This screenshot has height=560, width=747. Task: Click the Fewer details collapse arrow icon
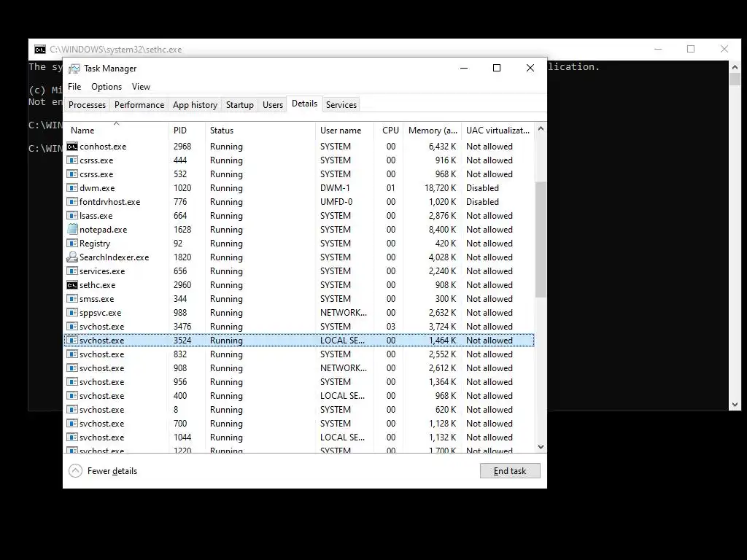coord(75,471)
